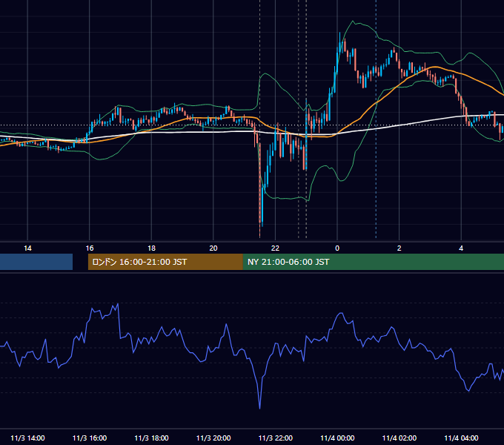Click the 0 hour label on the time axis
504x445 pixels.
(337, 248)
